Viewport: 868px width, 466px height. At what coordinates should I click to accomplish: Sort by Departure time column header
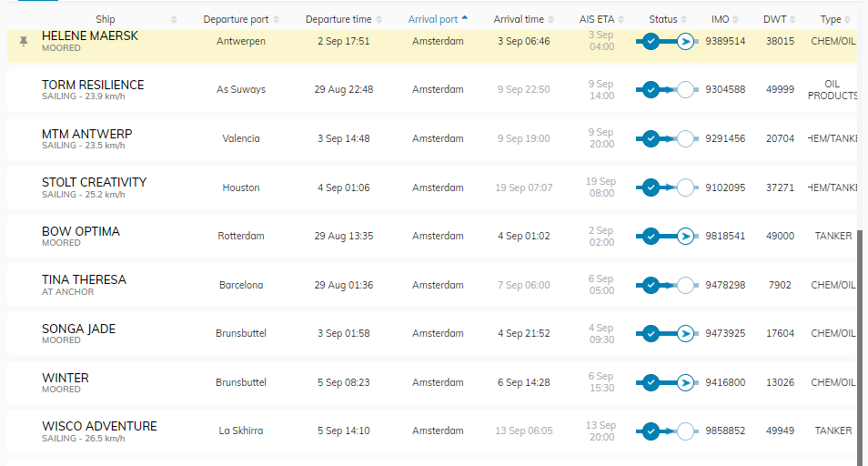click(338, 19)
